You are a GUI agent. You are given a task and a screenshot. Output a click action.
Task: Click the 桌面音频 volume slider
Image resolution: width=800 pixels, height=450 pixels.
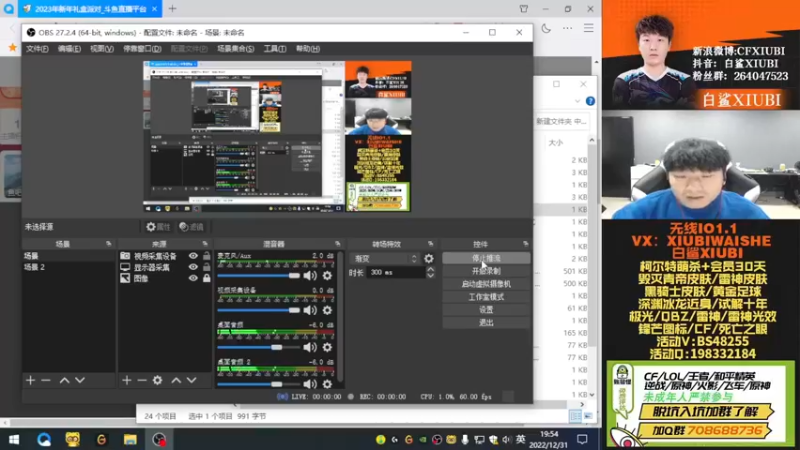click(259, 347)
